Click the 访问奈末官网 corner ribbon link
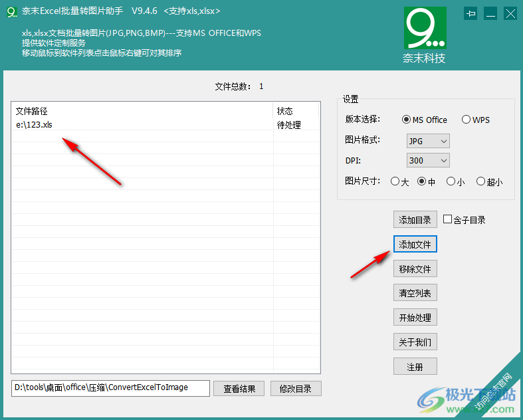 click(494, 391)
